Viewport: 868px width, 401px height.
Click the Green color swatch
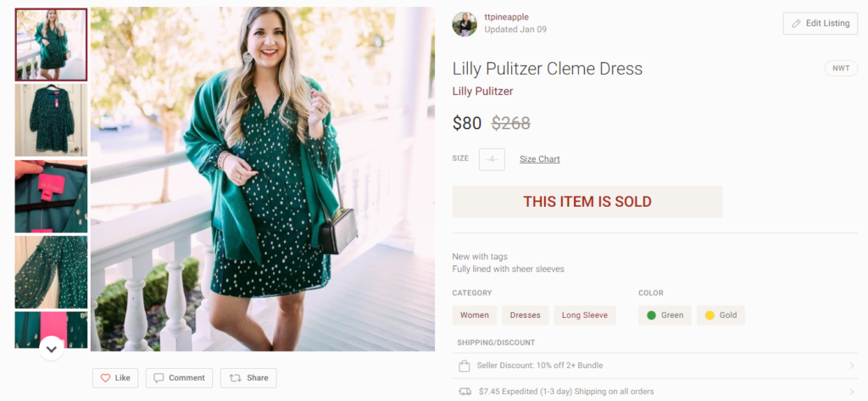pyautogui.click(x=651, y=315)
